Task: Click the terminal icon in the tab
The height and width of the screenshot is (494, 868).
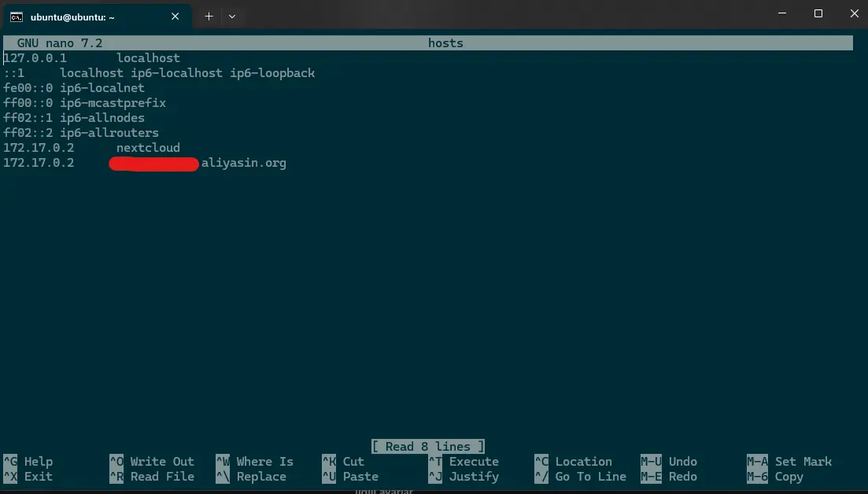Action: [17, 17]
